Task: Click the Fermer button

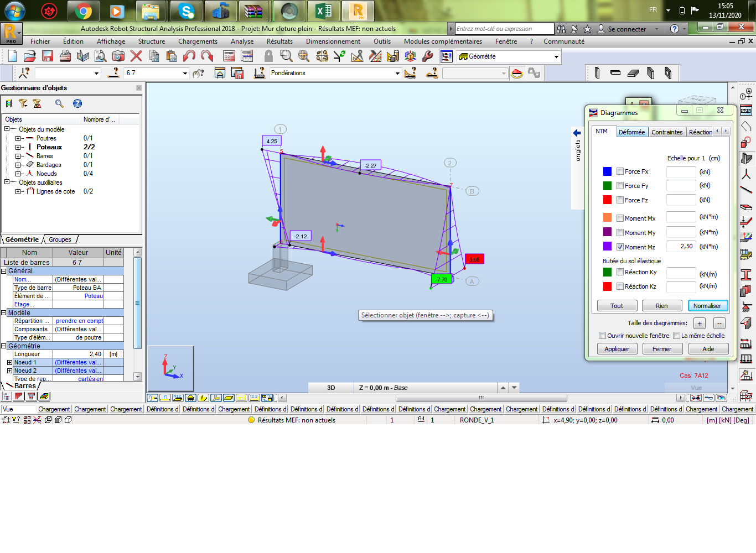Action: (x=662, y=349)
